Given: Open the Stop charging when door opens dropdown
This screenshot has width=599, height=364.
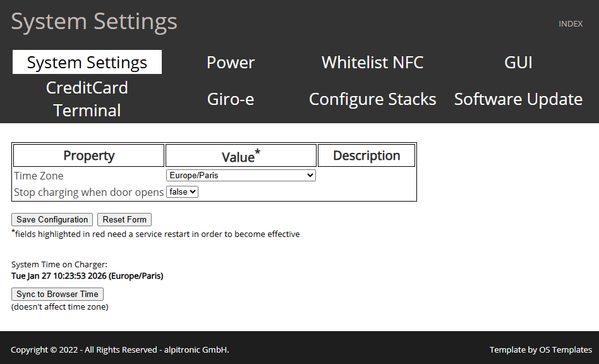Looking at the screenshot, I should [x=182, y=191].
